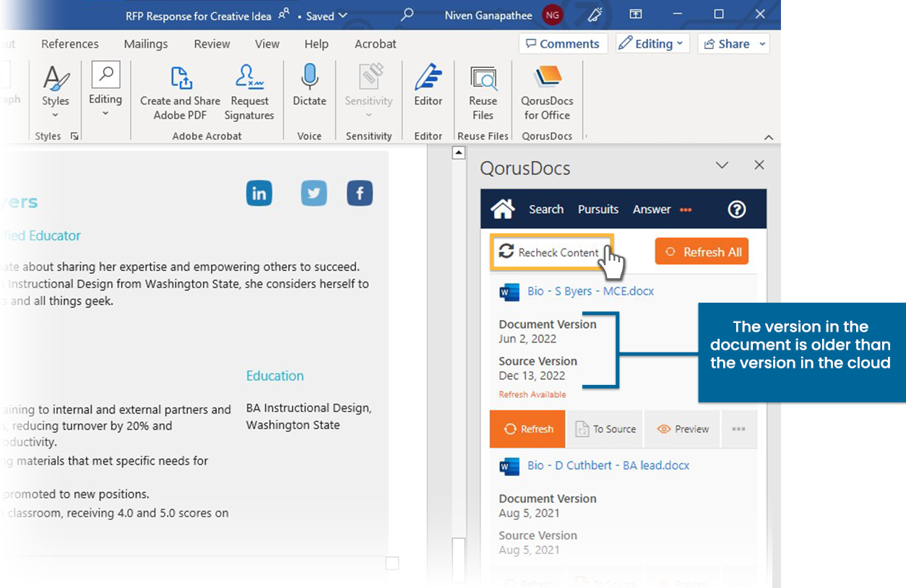Viewport: 906px width, 588px height.
Task: Click the Sensitivity ribbon button
Action: click(368, 92)
